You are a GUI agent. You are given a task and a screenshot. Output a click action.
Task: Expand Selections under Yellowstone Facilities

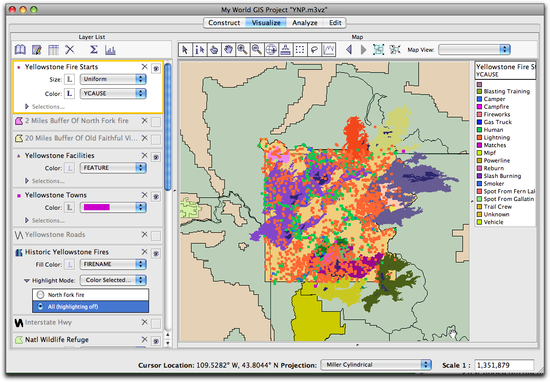click(x=27, y=181)
